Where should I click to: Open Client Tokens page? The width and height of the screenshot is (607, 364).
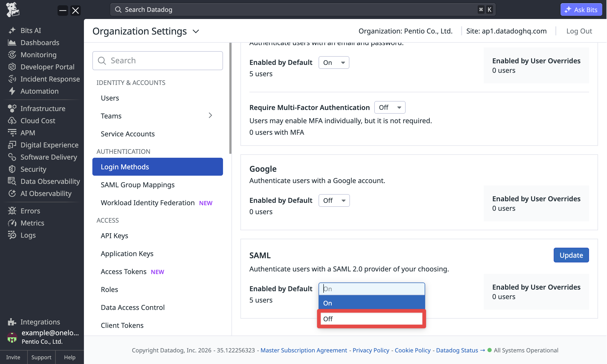tap(158, 325)
